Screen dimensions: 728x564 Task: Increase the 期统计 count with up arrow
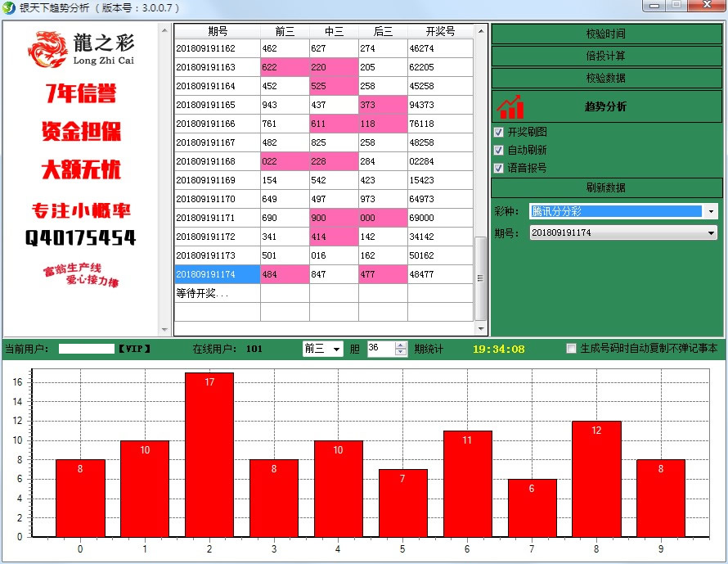point(401,345)
